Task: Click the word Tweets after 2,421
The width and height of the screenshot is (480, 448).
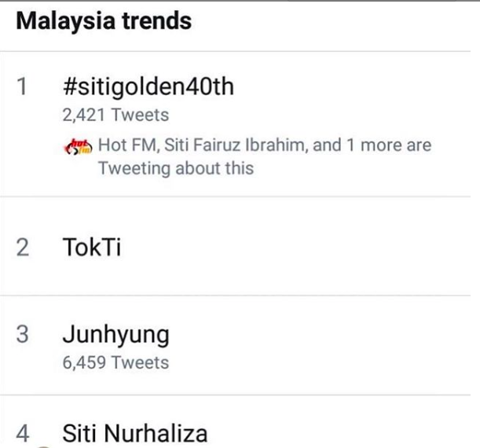Action: click(141, 116)
